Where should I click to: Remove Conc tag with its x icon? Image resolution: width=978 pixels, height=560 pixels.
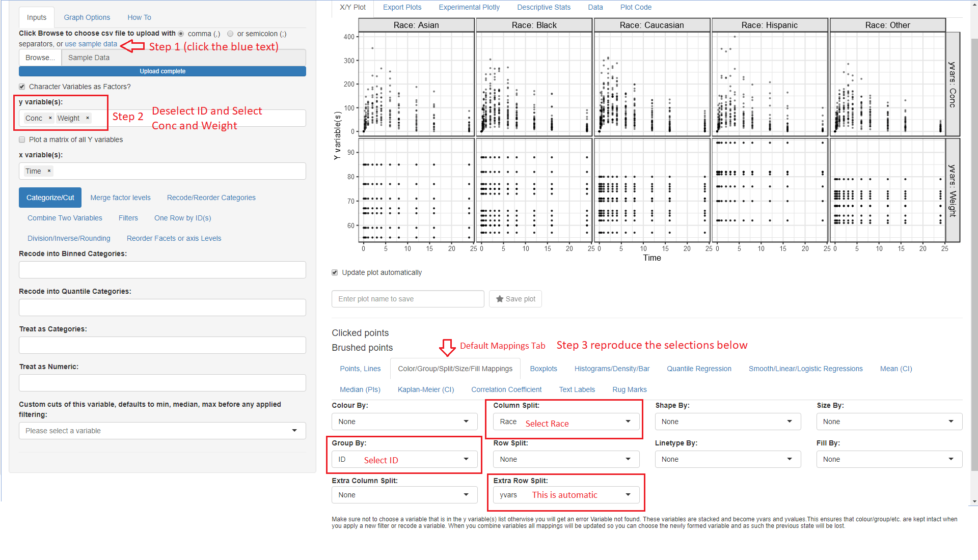click(x=50, y=118)
